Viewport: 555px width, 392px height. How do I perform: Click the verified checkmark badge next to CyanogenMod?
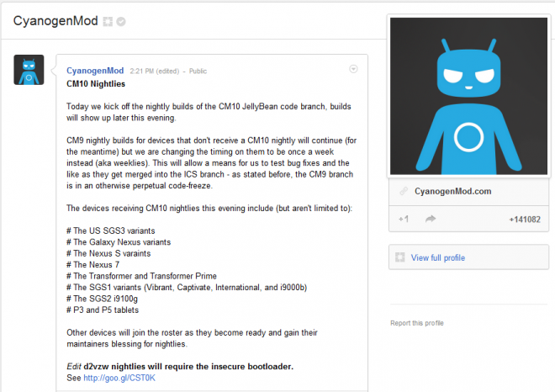pos(121,22)
